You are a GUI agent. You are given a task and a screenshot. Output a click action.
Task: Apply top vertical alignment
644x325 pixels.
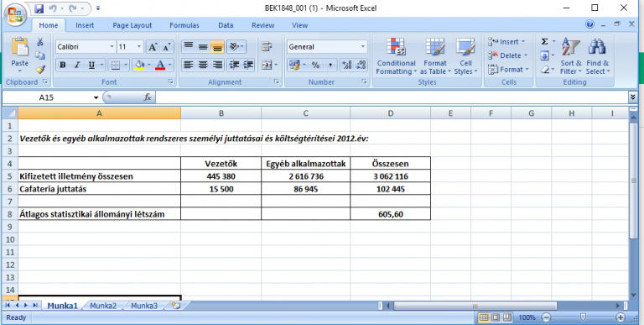pyautogui.click(x=189, y=46)
